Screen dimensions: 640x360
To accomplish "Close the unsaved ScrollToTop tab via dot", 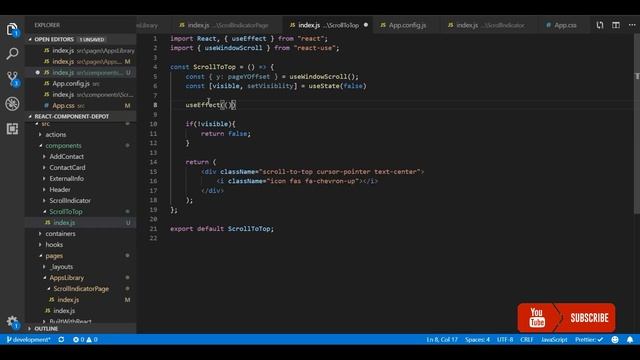I will point(366,25).
